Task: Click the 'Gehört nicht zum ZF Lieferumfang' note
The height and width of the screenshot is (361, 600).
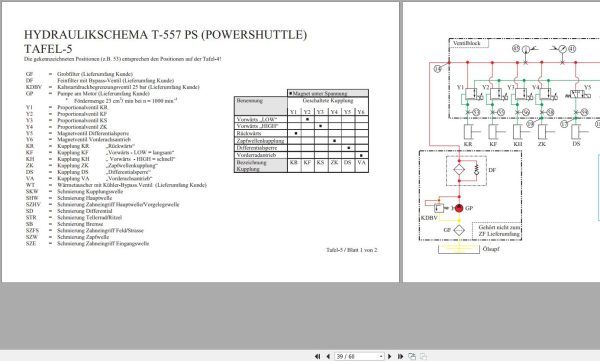Action: 499,230
